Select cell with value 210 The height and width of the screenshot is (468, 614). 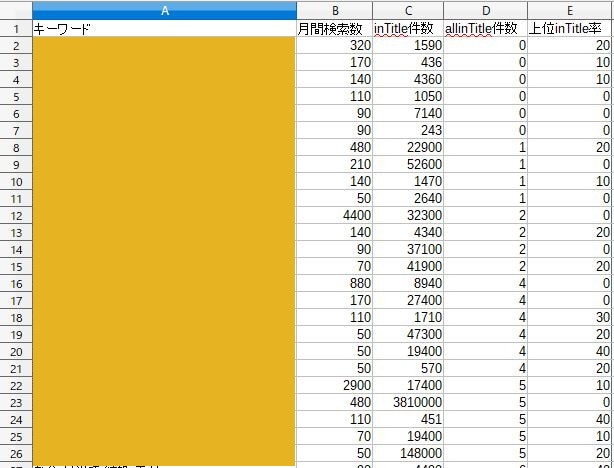click(x=334, y=164)
